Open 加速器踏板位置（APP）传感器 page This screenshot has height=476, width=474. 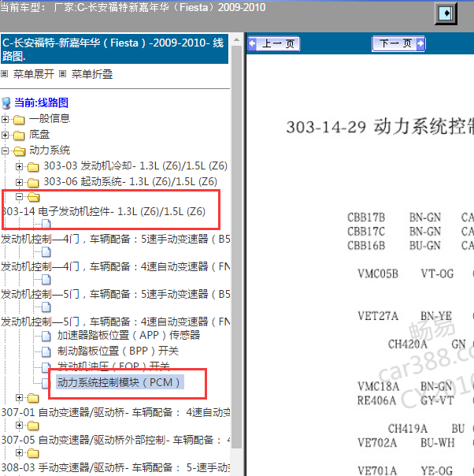pos(128,335)
